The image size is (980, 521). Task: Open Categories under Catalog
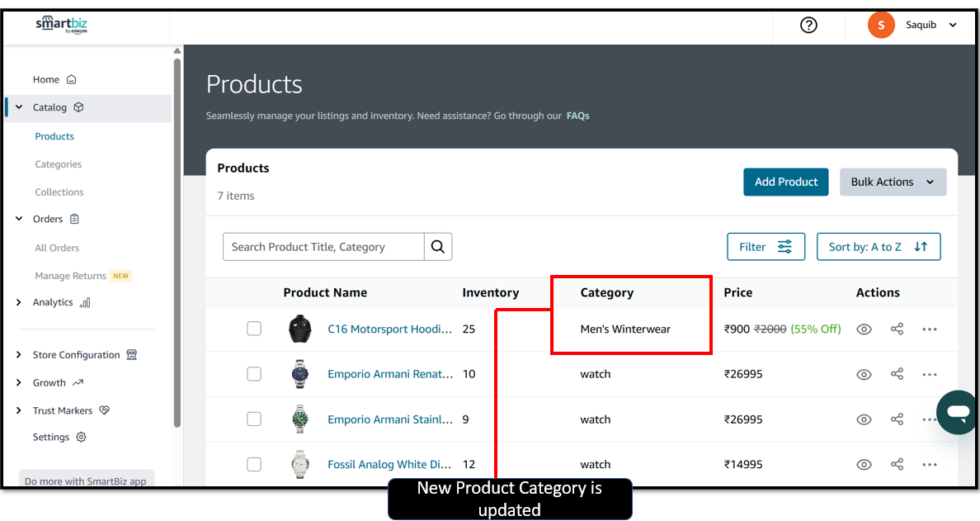coord(58,163)
